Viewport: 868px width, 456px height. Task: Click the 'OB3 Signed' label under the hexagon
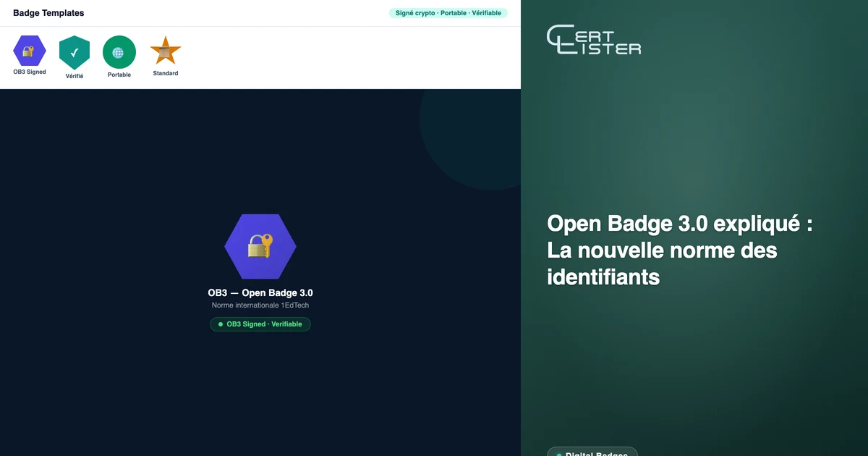point(30,72)
